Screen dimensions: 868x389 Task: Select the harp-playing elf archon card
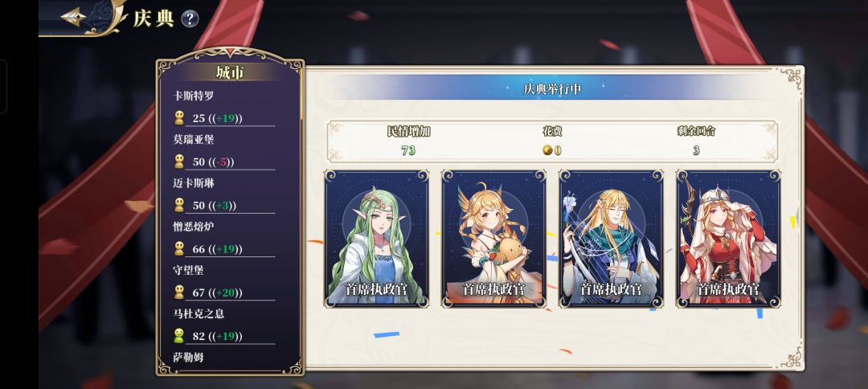(x=611, y=239)
